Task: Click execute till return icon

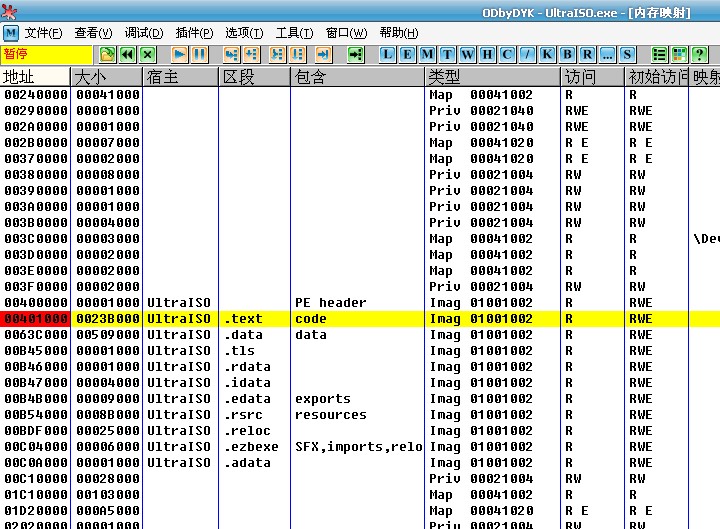Action: [x=323, y=55]
